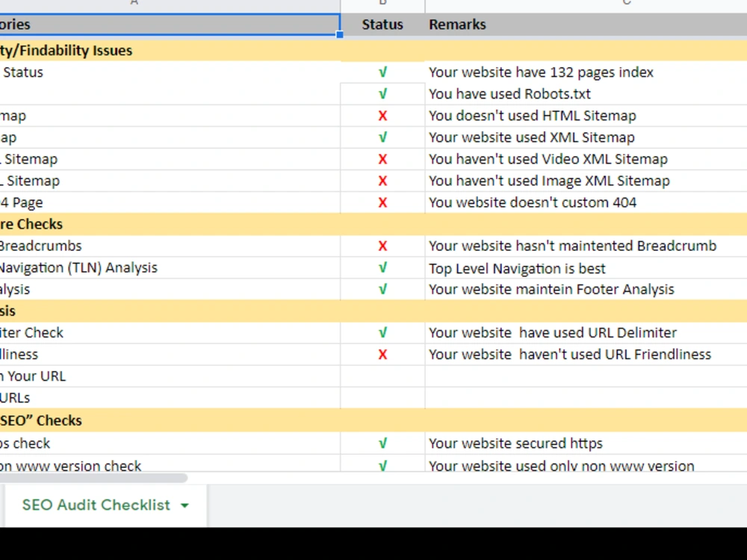Click the red X for Image XML Sitemap
Viewport: 747px width, 560px height.
[x=382, y=181]
